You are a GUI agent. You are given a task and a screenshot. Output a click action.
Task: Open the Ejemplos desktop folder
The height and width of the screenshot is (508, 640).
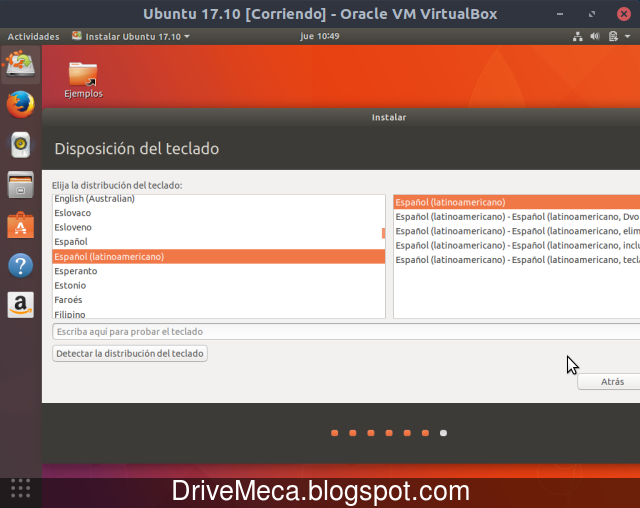point(83,80)
